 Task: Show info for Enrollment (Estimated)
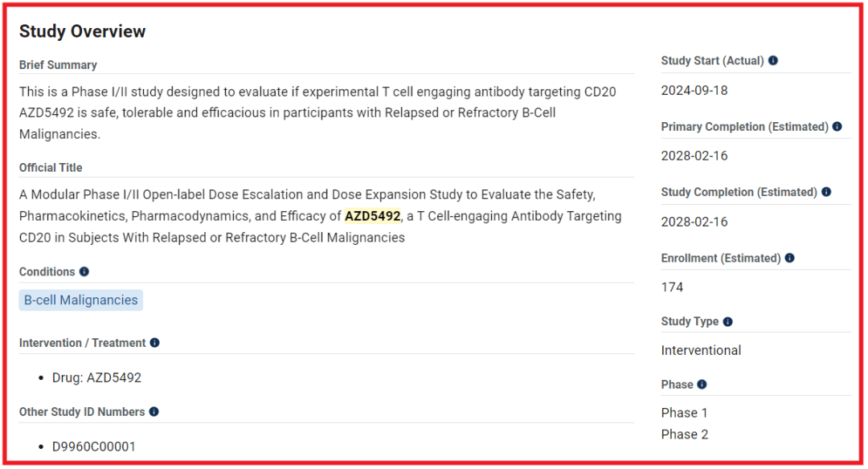(x=790, y=258)
